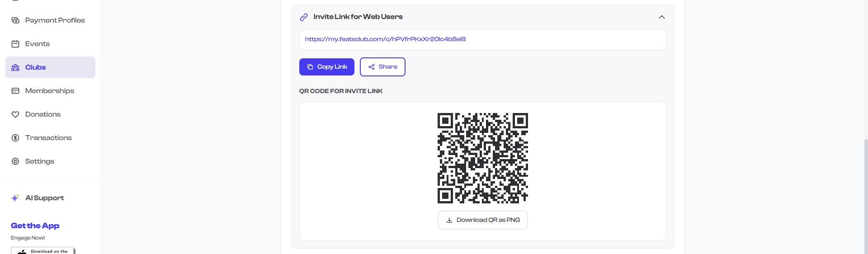Click the AI Support sparkle icon
The width and height of the screenshot is (868, 254).
(x=15, y=198)
